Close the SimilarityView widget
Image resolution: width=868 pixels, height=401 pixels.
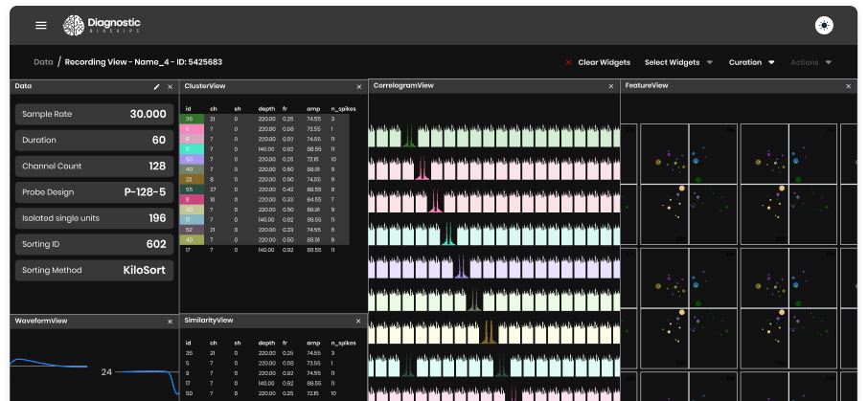[x=358, y=321]
